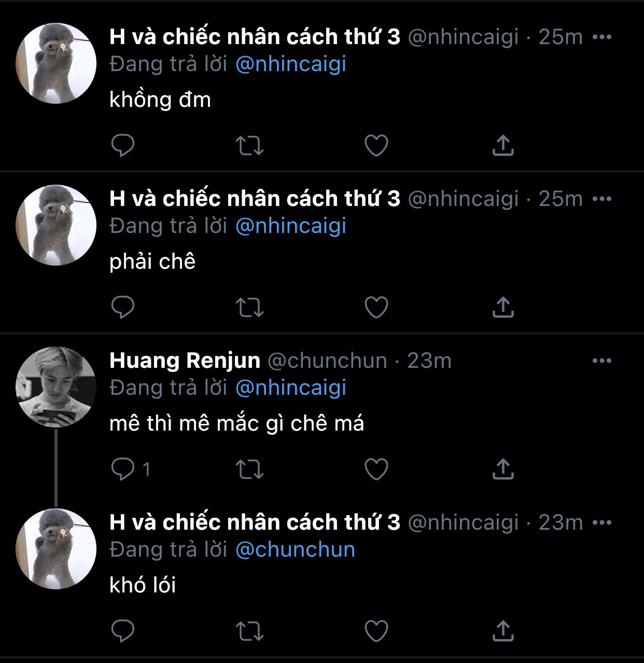Share the "khồng đm" tweet
This screenshot has width=644, height=663.
[x=502, y=145]
